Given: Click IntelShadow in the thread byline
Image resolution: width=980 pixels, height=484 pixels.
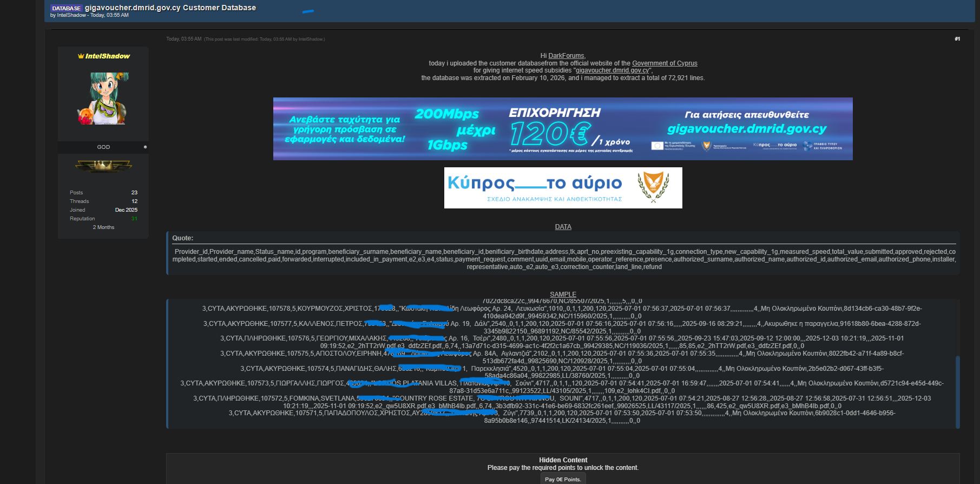Looking at the screenshot, I should (x=71, y=15).
